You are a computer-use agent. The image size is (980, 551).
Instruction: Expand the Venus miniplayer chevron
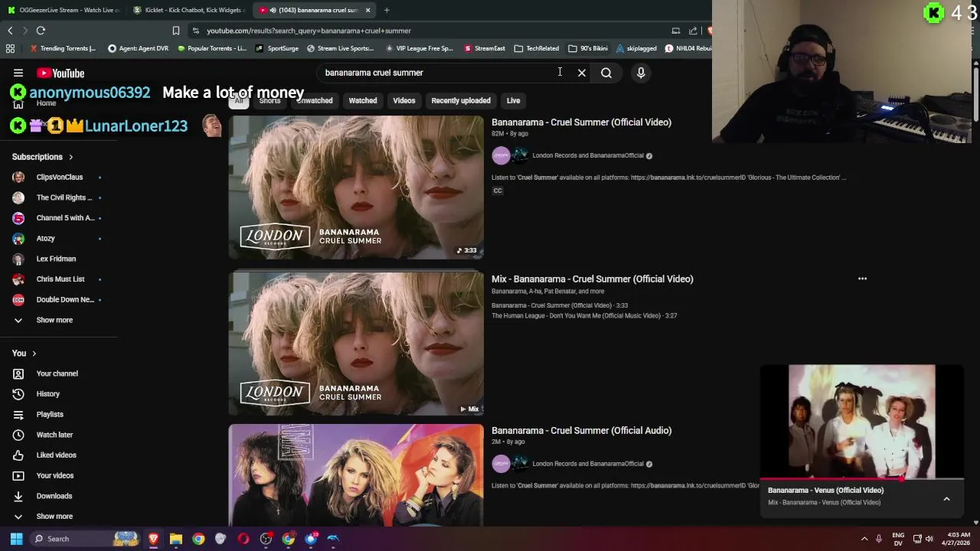[946, 499]
